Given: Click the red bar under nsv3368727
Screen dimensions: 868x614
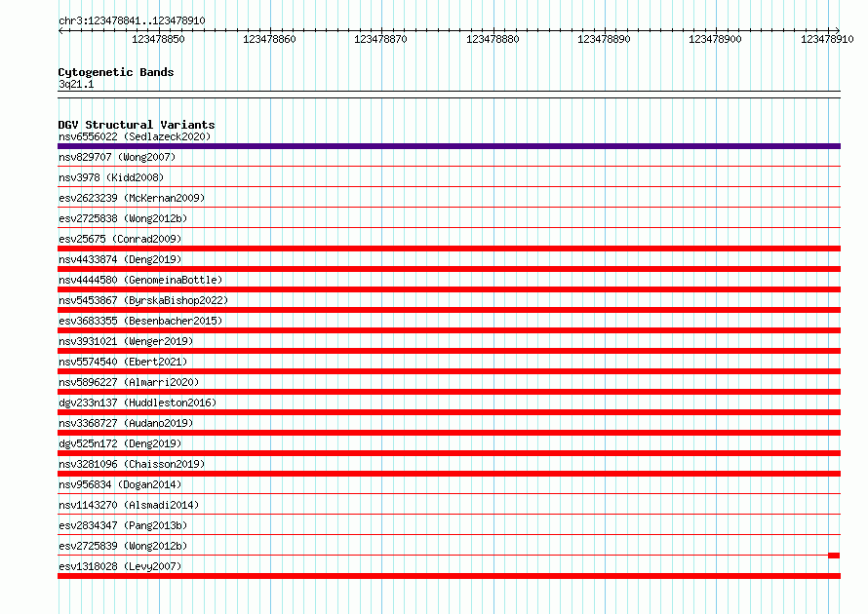Looking at the screenshot, I should (449, 433).
